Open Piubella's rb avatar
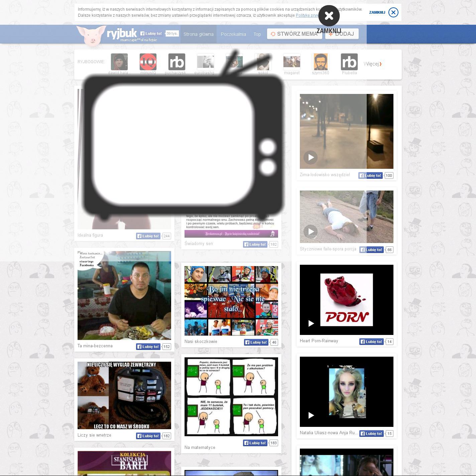 coord(349,62)
